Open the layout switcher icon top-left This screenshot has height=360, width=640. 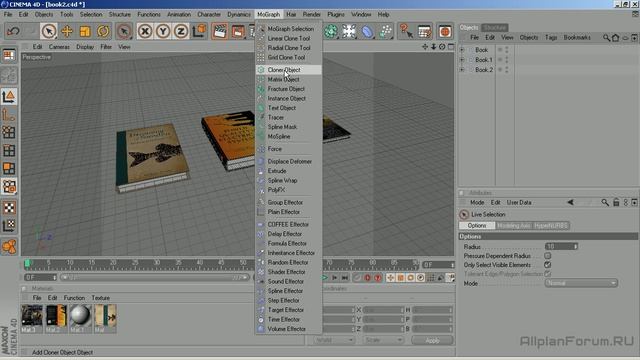pos(9,55)
